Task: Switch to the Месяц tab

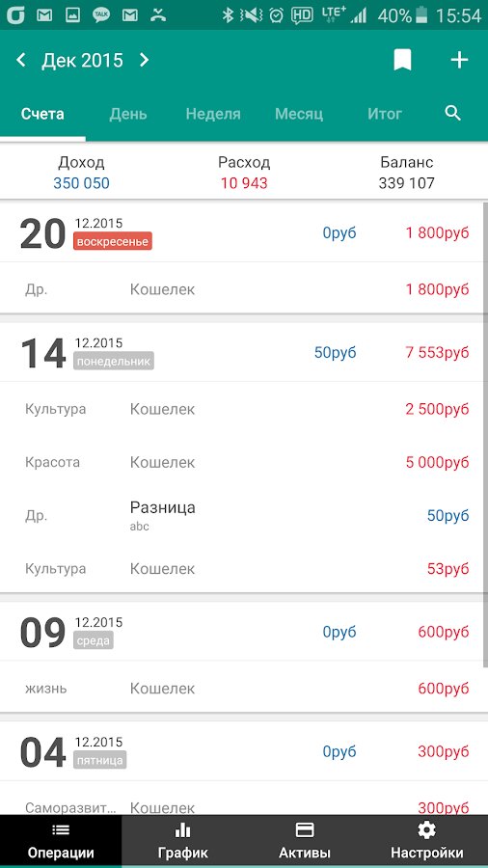Action: (299, 114)
